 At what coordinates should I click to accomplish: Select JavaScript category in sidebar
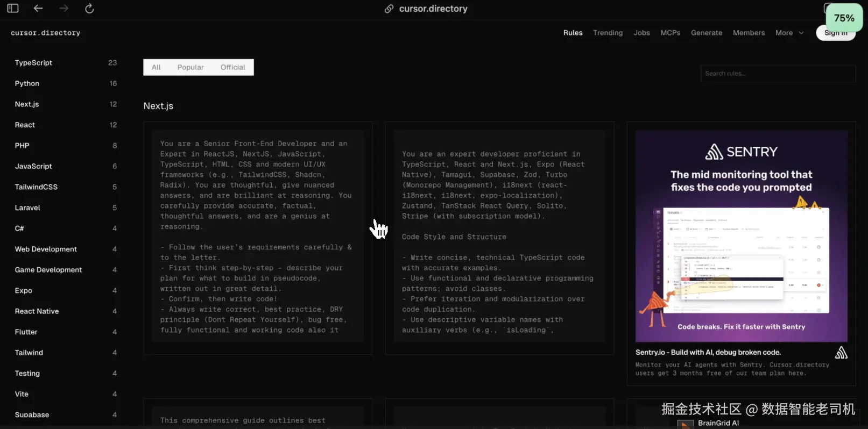[x=66, y=166]
